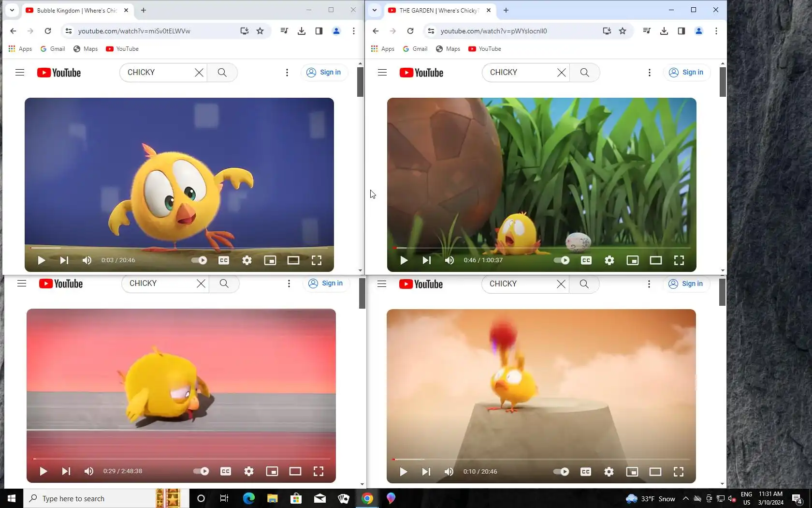Open Chrome menu in THE GARDEN window
Image resolution: width=812 pixels, height=508 pixels.
[716, 31]
